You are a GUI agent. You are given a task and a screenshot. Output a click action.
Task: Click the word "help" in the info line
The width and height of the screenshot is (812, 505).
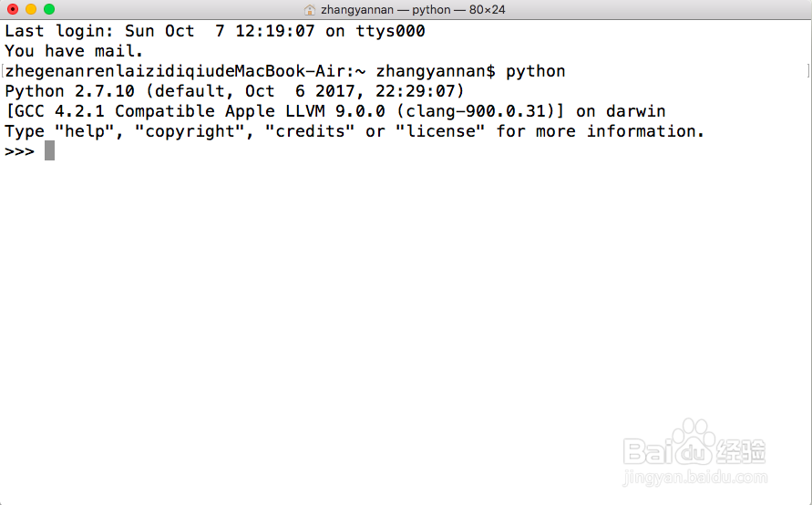85,131
